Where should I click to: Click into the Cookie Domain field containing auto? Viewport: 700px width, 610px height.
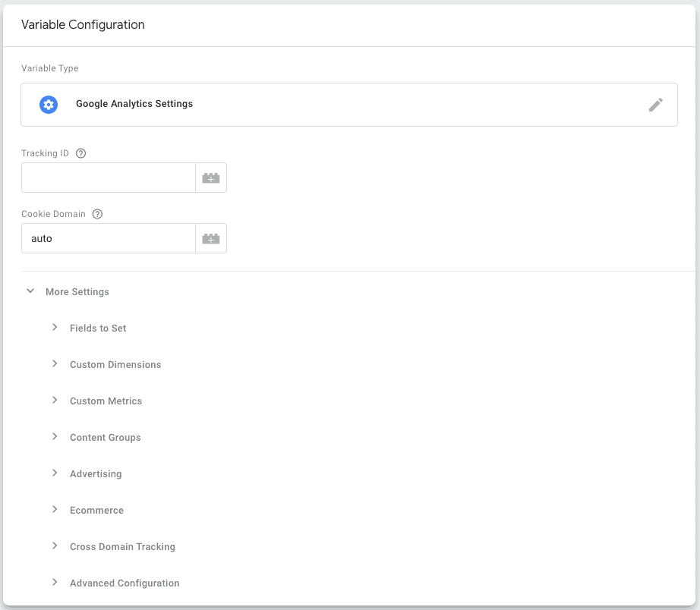pos(109,239)
